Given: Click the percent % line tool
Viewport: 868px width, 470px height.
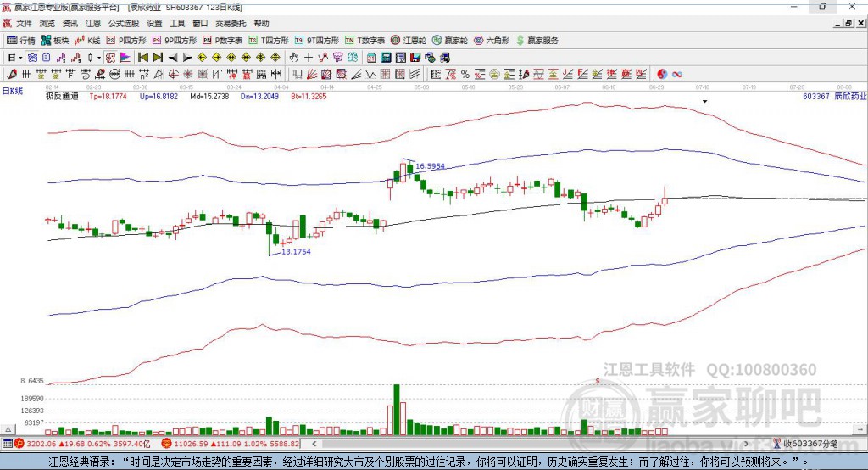Looking at the screenshot, I should click(465, 74).
